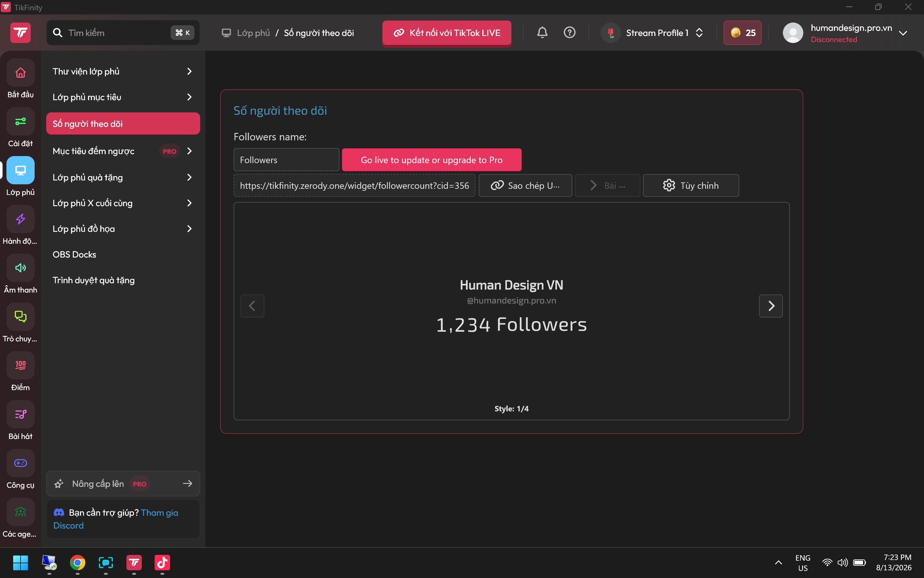The width and height of the screenshot is (924, 578).
Task: Click the '1,234 Followers' preview text
Action: coord(512,325)
